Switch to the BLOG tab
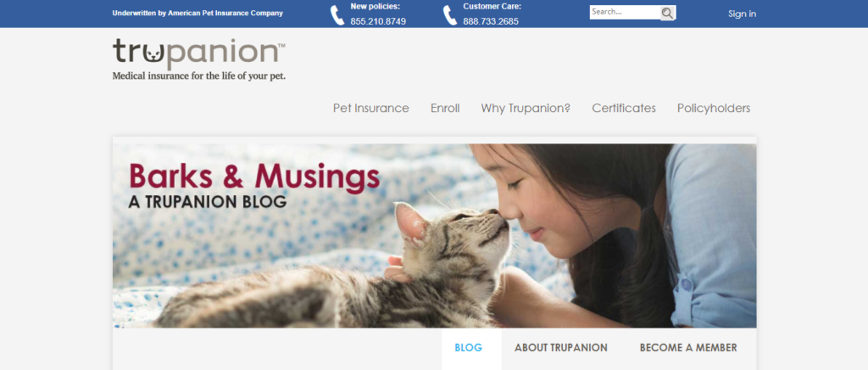The image size is (868, 370). [x=468, y=348]
